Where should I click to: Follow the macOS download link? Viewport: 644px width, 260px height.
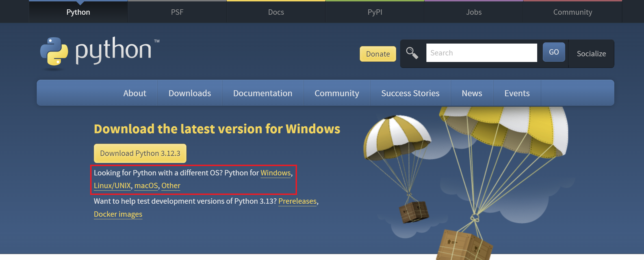point(146,186)
